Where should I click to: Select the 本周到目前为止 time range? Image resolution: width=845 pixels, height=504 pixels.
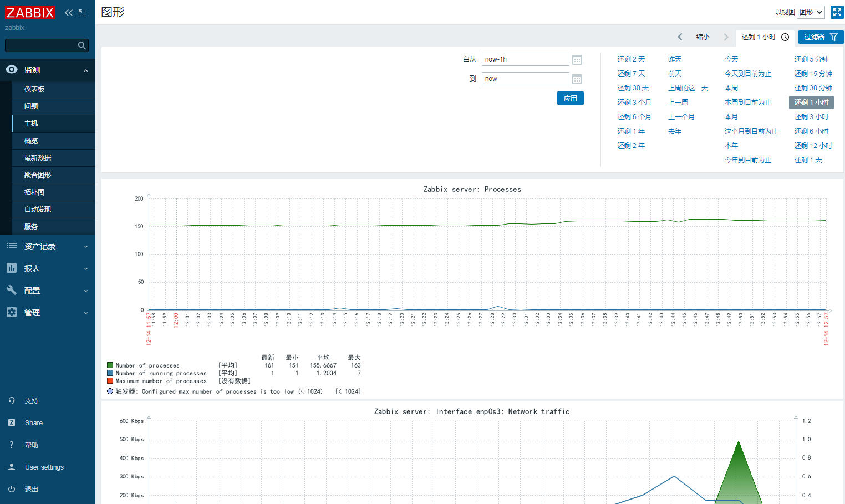(748, 103)
